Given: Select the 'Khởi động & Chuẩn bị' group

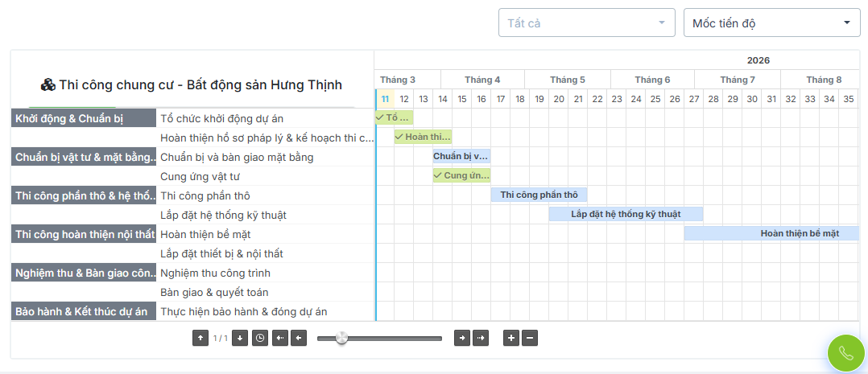Looking at the screenshot, I should [x=84, y=118].
